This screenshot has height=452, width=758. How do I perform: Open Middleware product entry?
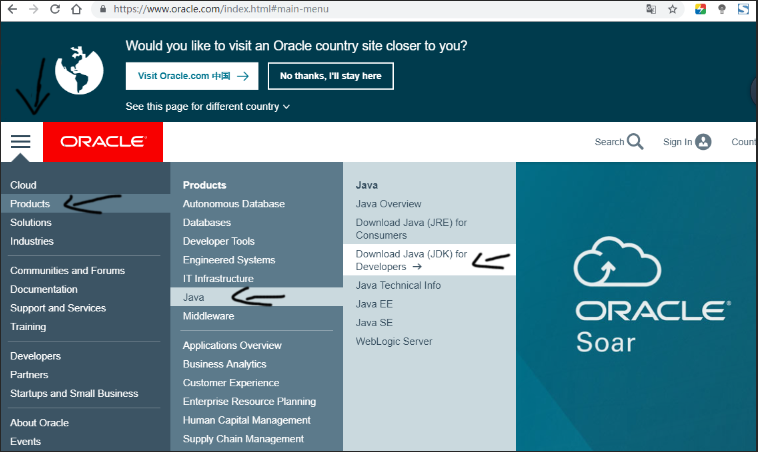pos(208,316)
